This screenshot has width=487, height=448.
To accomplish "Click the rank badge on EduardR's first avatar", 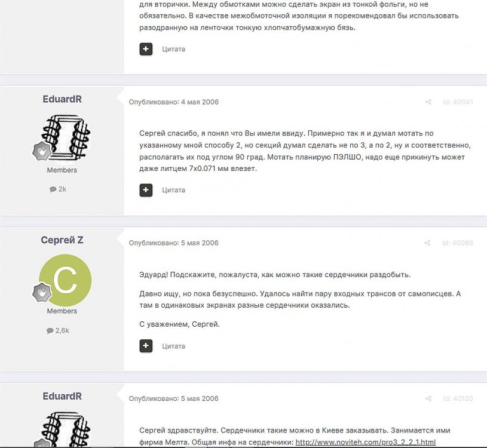I will point(42,152).
